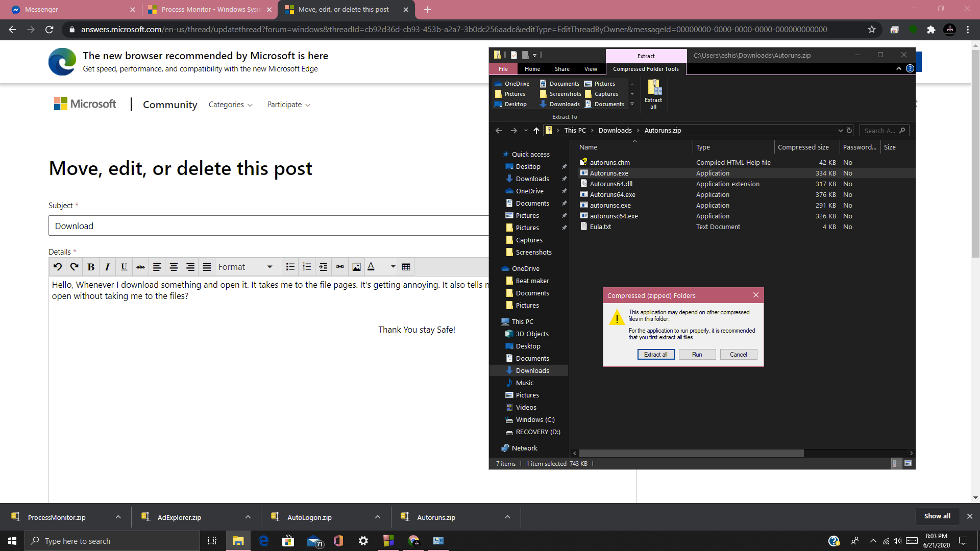Justify text in editor toolbar
The width and height of the screenshot is (980, 551).
tap(207, 267)
